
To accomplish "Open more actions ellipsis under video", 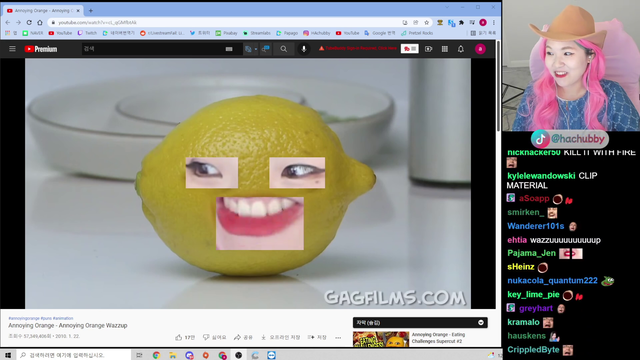I will pyautogui.click(x=338, y=338).
